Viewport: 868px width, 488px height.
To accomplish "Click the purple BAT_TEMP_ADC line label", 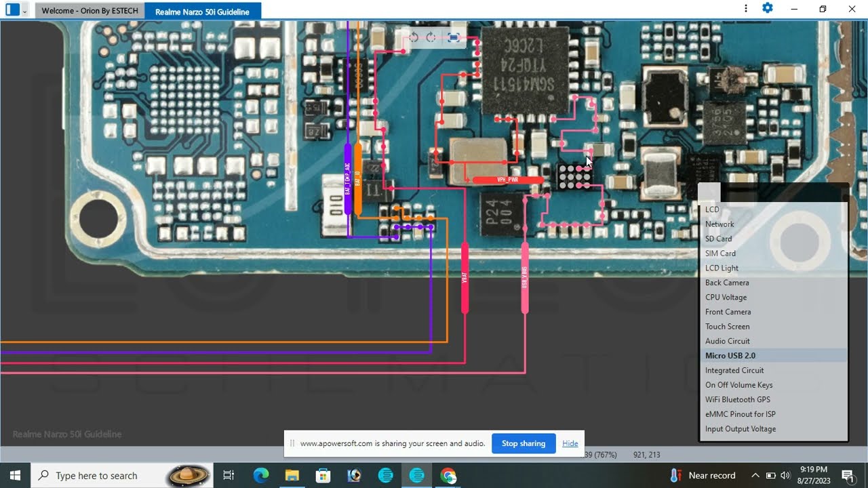I will point(348,179).
